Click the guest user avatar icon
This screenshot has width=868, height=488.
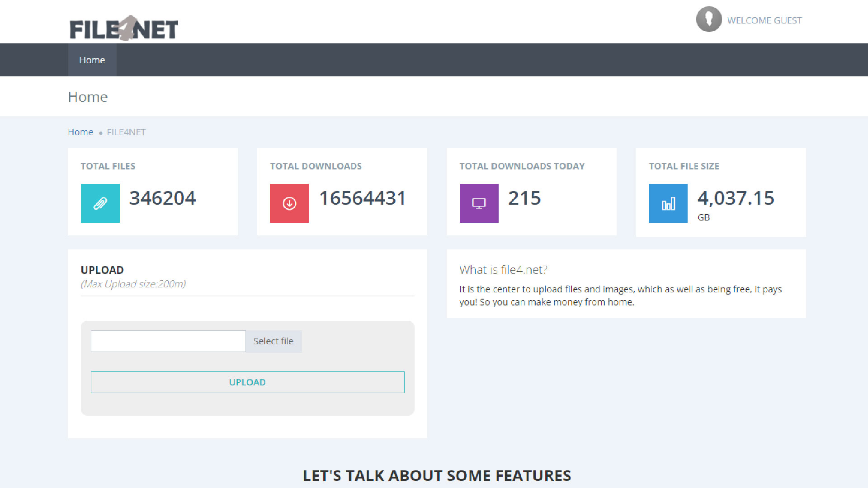coord(708,19)
